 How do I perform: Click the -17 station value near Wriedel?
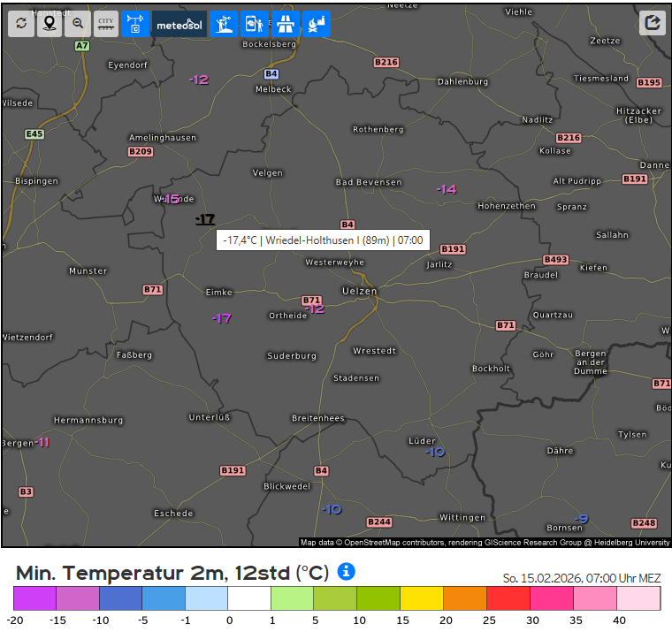[205, 219]
